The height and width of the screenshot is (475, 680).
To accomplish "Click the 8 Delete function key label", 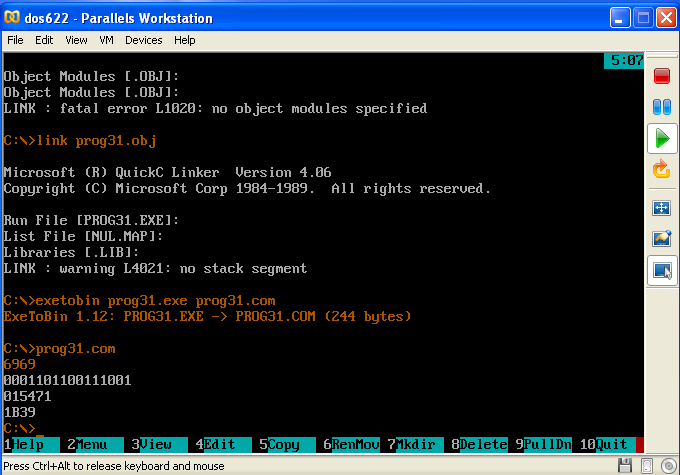I will 479,445.
